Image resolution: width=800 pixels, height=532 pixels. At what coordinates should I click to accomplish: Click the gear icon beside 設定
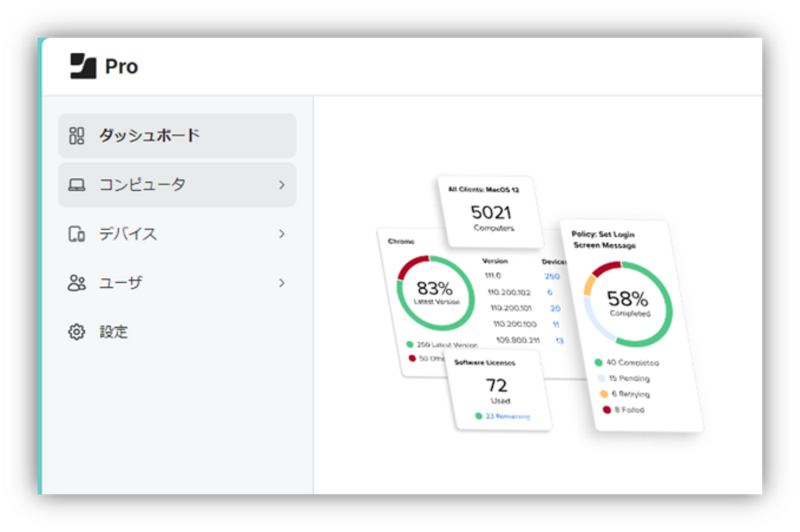pos(76,332)
